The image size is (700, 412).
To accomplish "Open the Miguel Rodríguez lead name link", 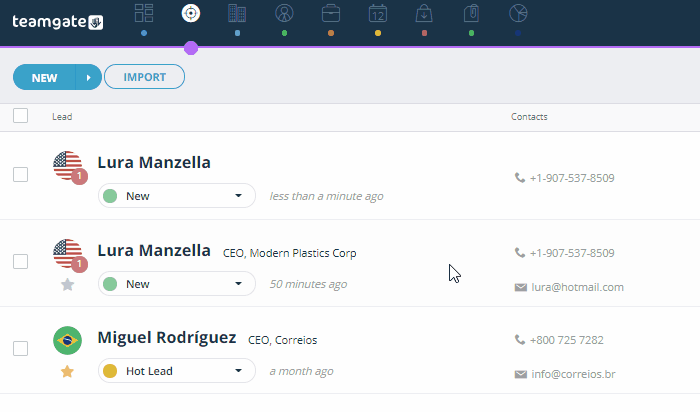I will (x=167, y=337).
